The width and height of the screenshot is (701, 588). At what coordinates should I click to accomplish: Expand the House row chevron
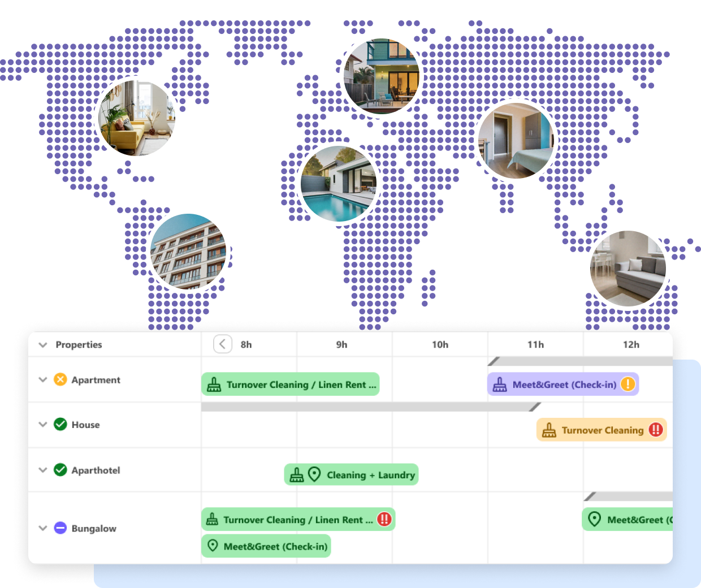[x=42, y=425]
